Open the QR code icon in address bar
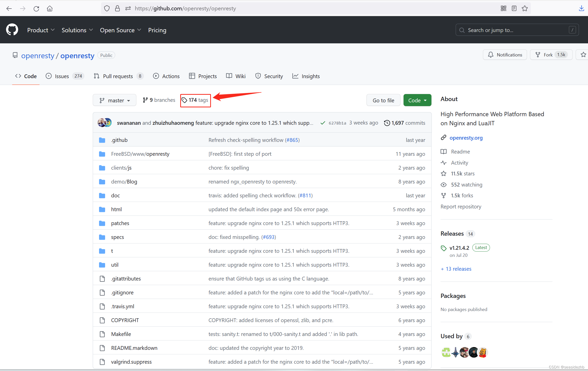Image resolution: width=588 pixels, height=371 pixels. point(503,9)
